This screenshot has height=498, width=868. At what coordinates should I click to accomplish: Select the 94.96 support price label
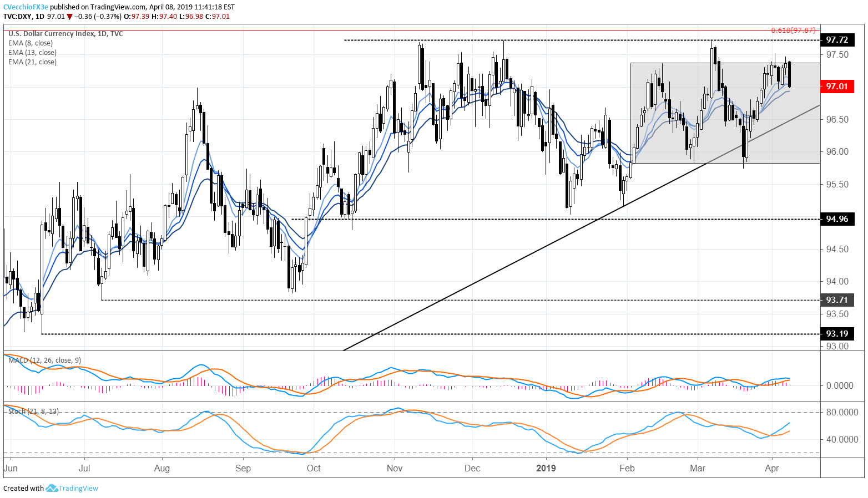pyautogui.click(x=837, y=218)
